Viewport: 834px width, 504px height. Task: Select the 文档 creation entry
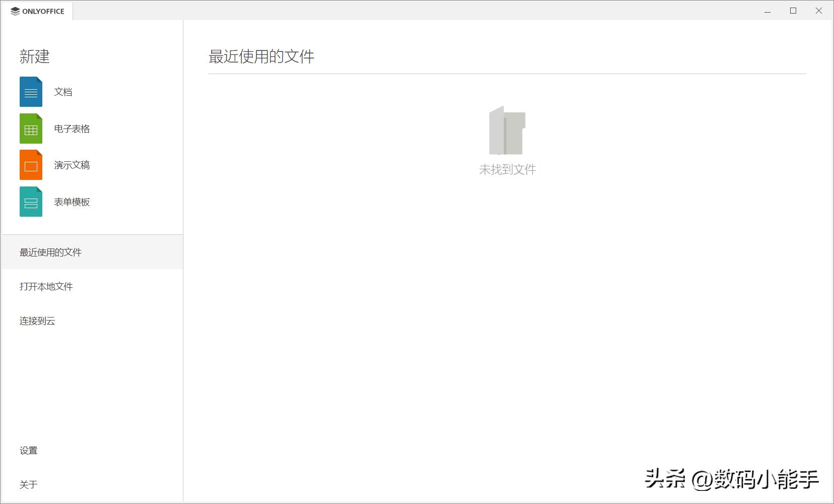(63, 92)
